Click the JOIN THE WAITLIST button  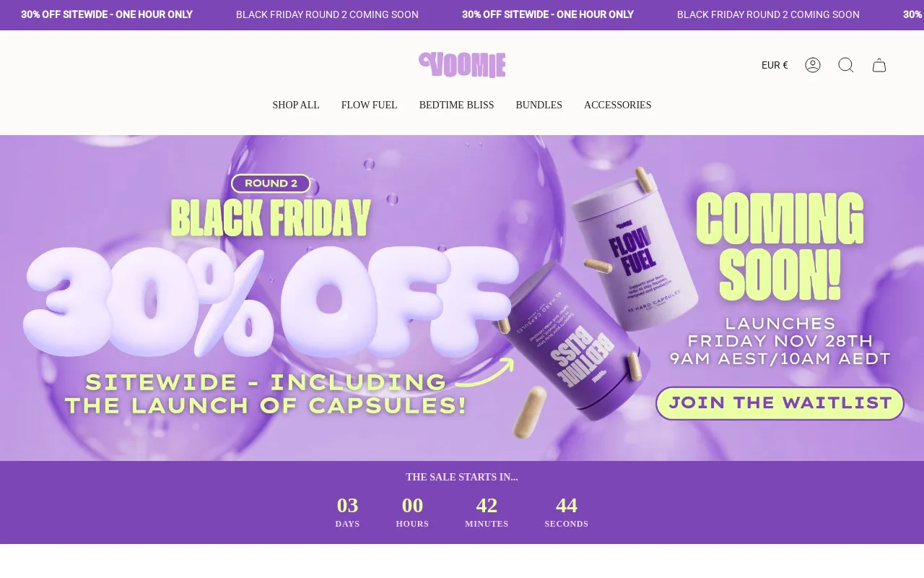point(780,403)
